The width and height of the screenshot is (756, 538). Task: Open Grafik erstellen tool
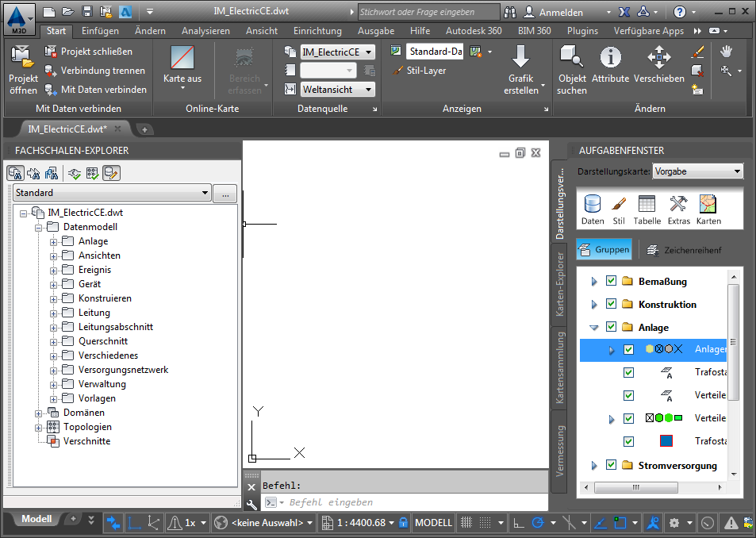(520, 69)
